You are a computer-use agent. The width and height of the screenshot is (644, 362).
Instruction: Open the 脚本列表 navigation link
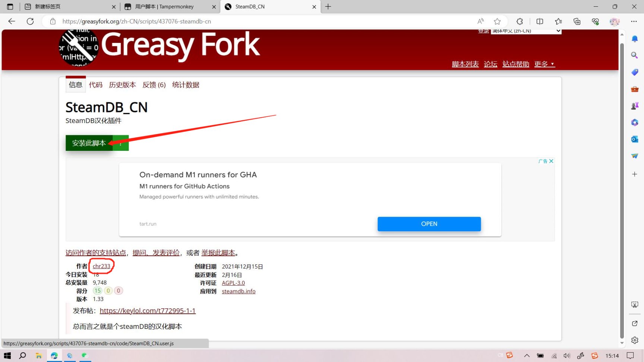point(465,64)
